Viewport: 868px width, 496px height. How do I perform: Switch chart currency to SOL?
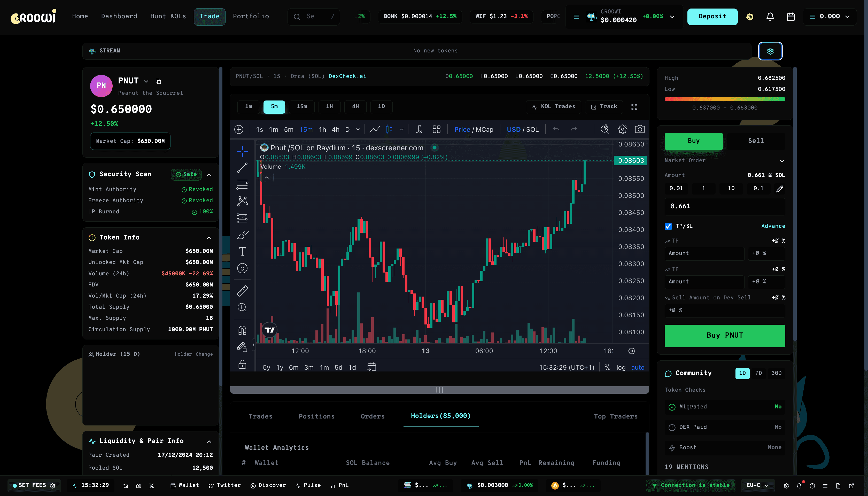click(x=532, y=129)
